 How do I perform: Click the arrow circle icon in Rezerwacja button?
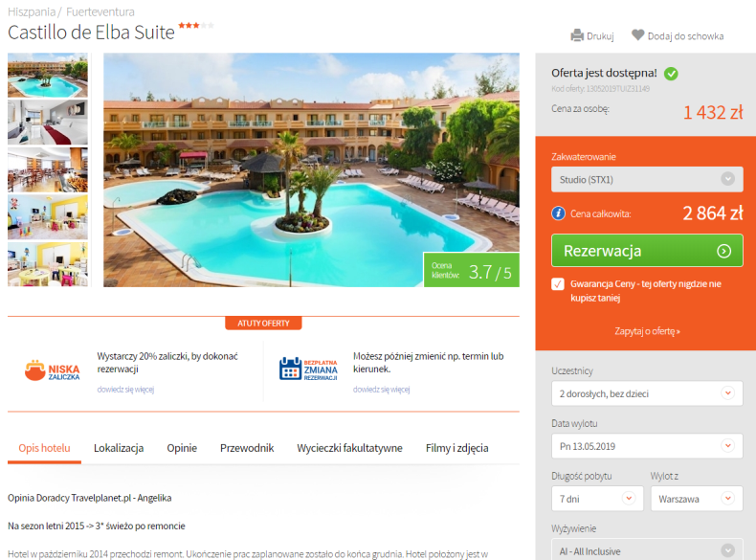coord(723,251)
